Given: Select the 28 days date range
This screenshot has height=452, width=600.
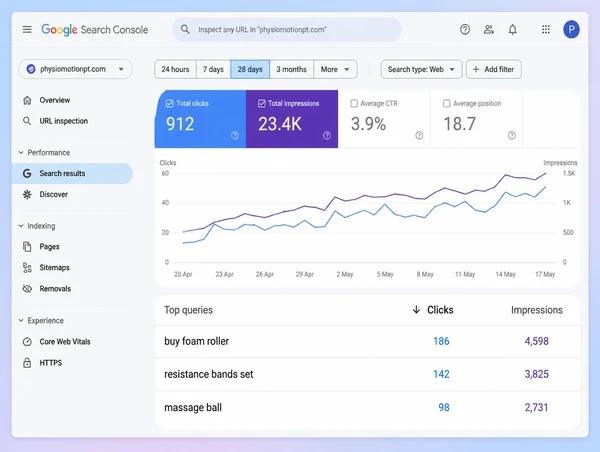Looking at the screenshot, I should pyautogui.click(x=250, y=69).
